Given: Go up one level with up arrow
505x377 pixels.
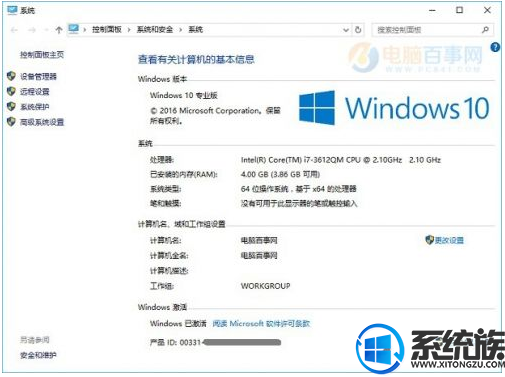Looking at the screenshot, I should click(59, 30).
